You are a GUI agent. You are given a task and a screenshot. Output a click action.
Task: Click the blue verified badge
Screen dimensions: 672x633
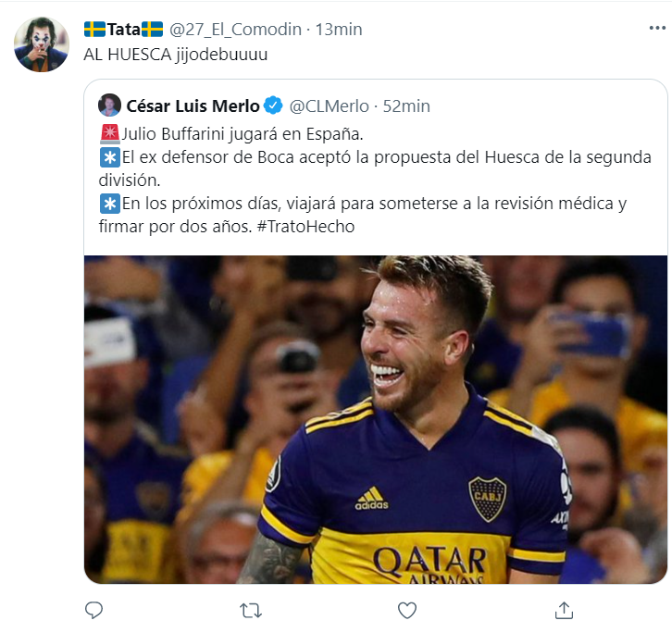click(274, 105)
